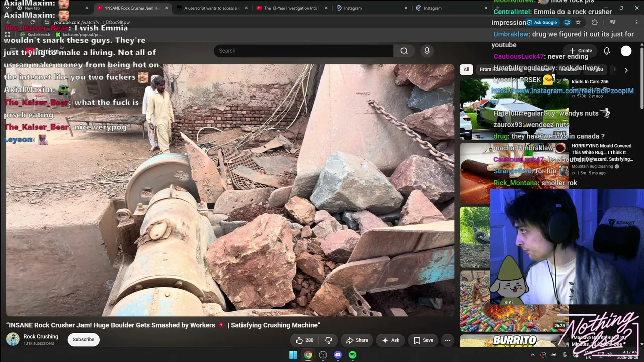Click the address bar URL
The image size is (644, 362).
coord(92,23)
